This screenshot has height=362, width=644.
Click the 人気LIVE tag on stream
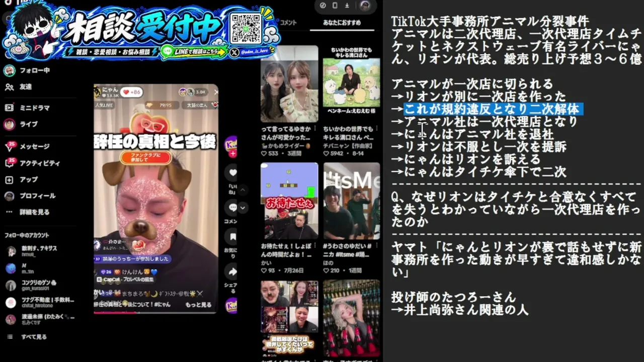tap(105, 105)
